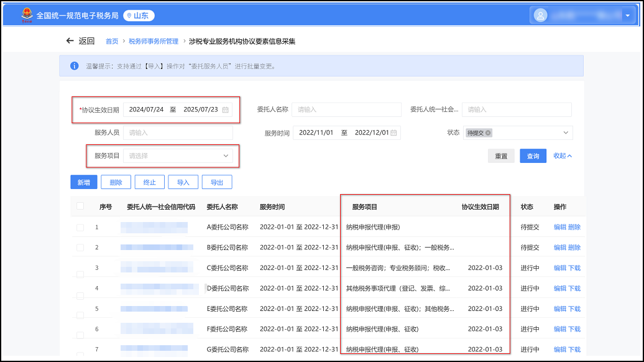
Task: Click the 新增 button to add a record
Action: coord(83,182)
